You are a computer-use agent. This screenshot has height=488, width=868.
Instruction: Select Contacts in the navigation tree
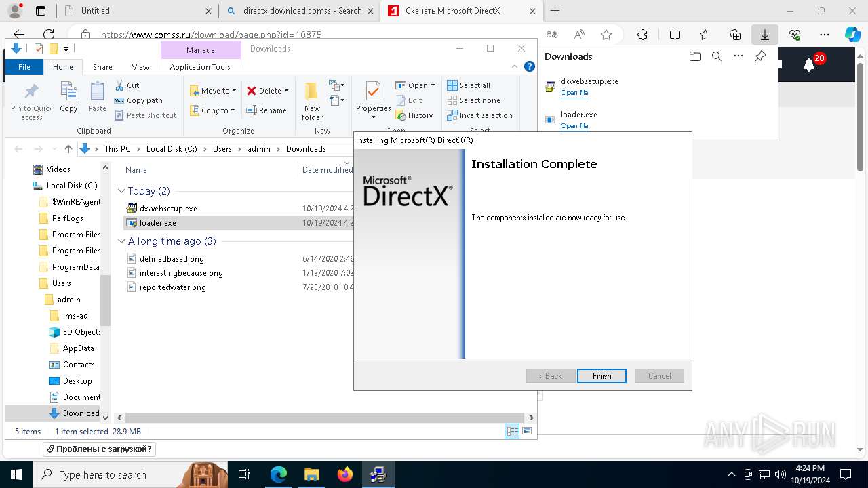coord(79,365)
